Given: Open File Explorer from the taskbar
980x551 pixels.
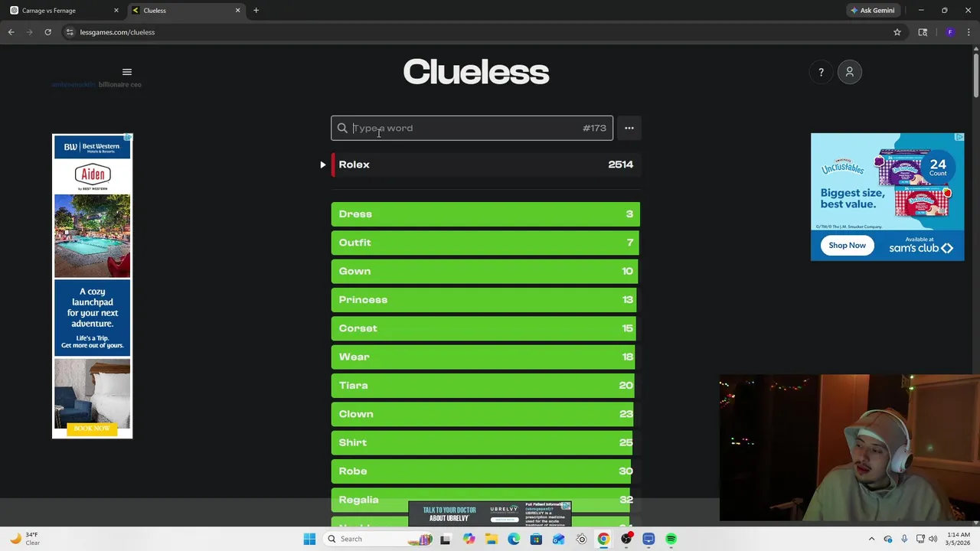Looking at the screenshot, I should pos(491,539).
